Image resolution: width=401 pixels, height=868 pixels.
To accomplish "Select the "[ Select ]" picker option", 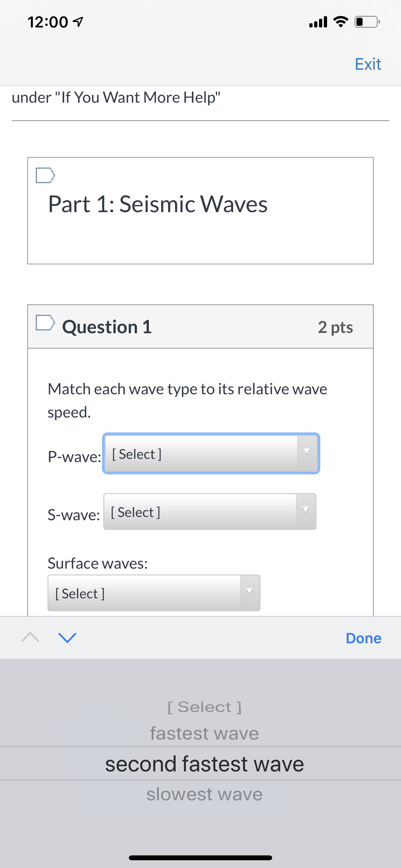I will click(x=205, y=707).
